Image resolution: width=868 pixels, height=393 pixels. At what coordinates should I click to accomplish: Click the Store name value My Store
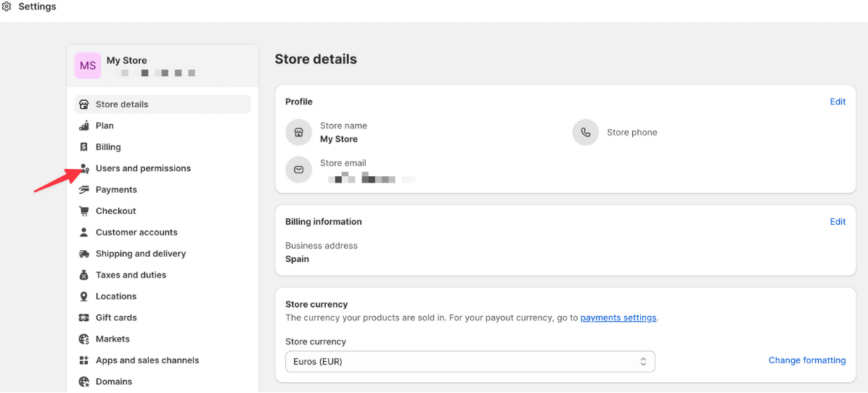[x=339, y=139]
